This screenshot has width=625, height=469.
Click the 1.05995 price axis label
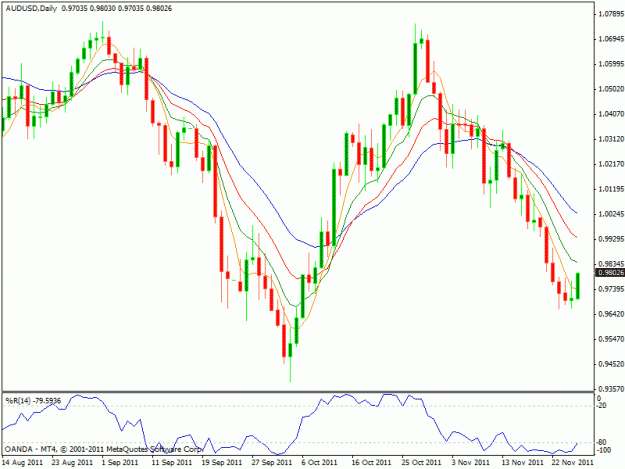[x=611, y=64]
